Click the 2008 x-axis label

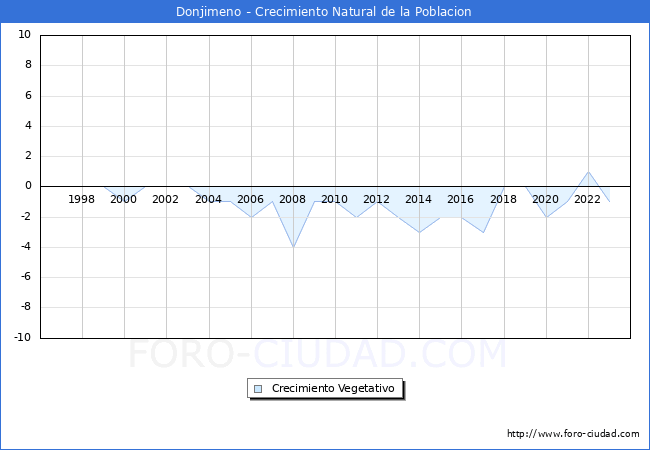[x=292, y=199]
